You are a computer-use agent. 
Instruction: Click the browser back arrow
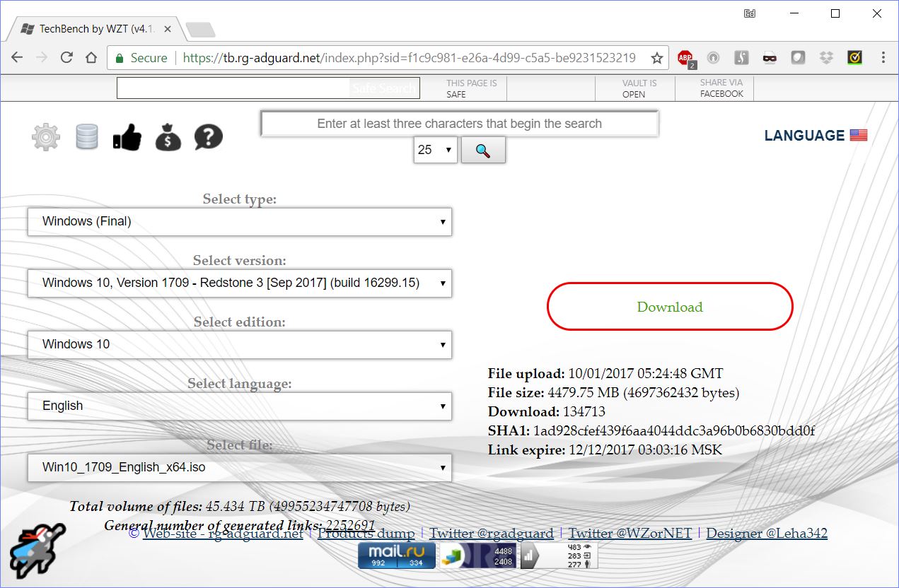(17, 58)
